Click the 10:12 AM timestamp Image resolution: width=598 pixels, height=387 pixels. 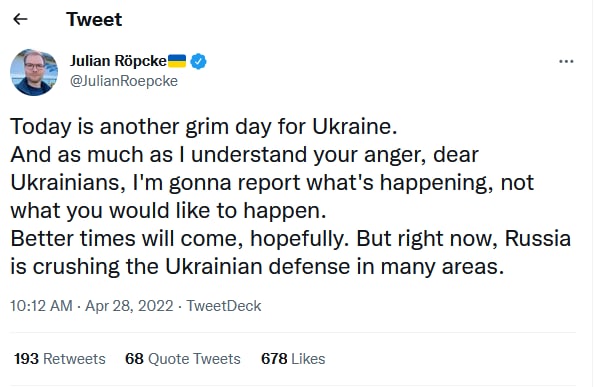(x=41, y=306)
